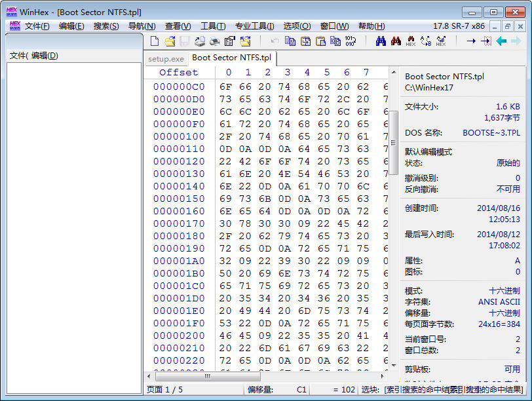Go to offset with arrow icon
The image size is (532, 401).
pos(471,41)
